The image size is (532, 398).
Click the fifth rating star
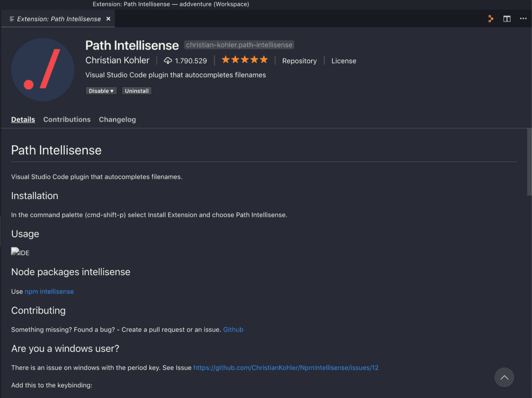[264, 60]
